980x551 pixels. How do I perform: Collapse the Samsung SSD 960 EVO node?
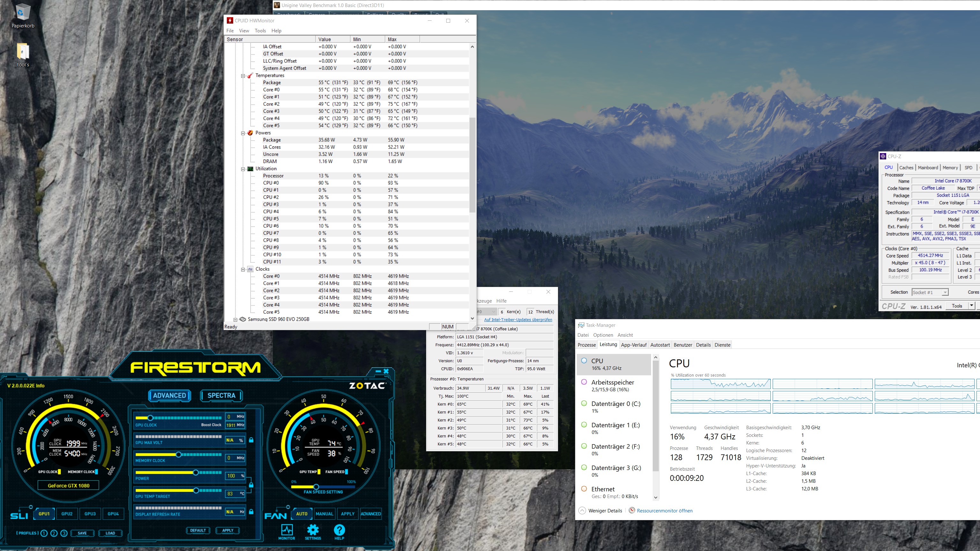[235, 320]
